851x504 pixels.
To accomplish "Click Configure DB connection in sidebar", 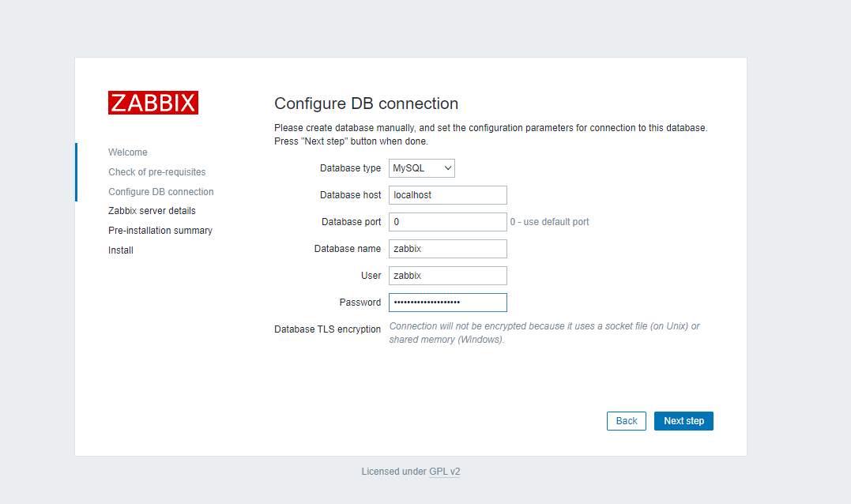I will pos(161,192).
